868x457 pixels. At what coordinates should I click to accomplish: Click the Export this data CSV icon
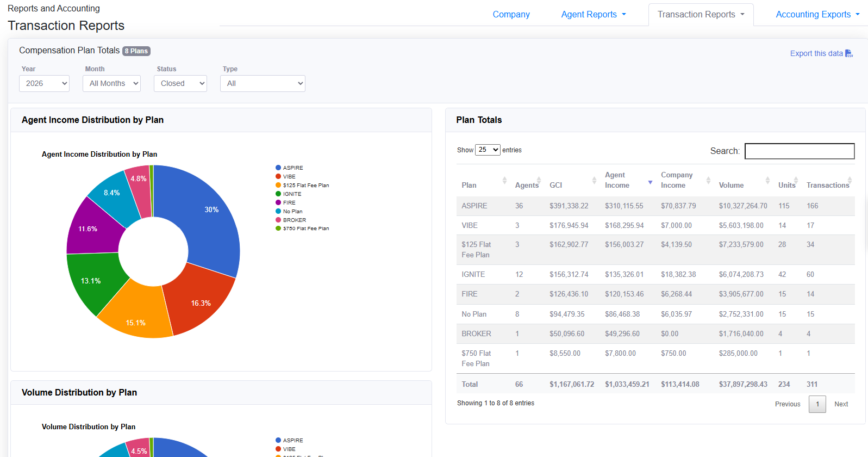[x=849, y=53]
